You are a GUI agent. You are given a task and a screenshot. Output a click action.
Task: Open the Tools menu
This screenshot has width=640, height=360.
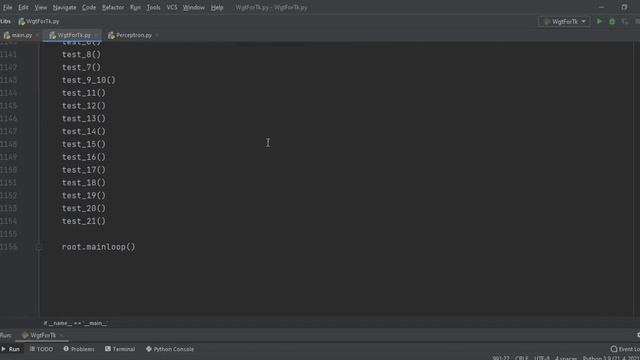[x=153, y=7]
